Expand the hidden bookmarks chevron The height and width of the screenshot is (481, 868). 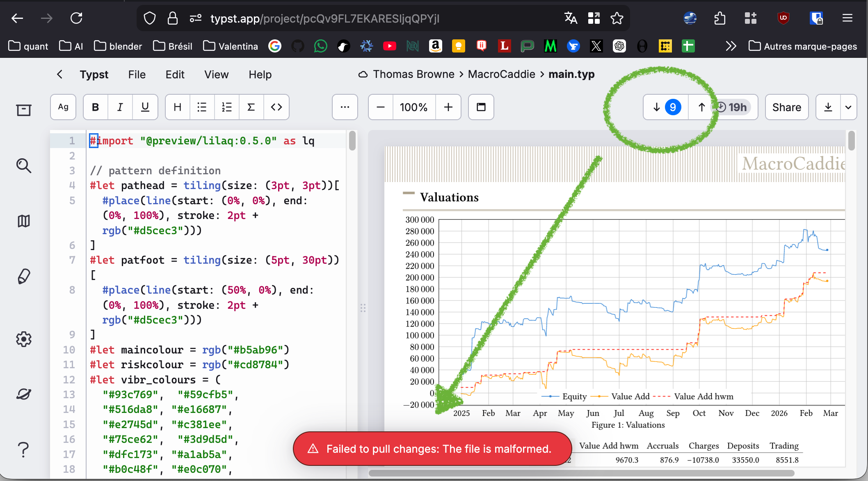pos(731,46)
